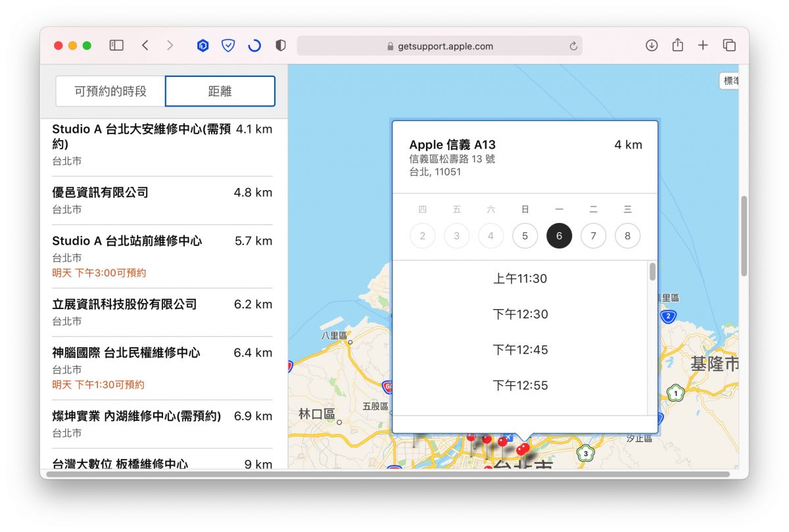Pick the 上午11:30 time slot
This screenshot has width=789, height=532.
tap(520, 279)
